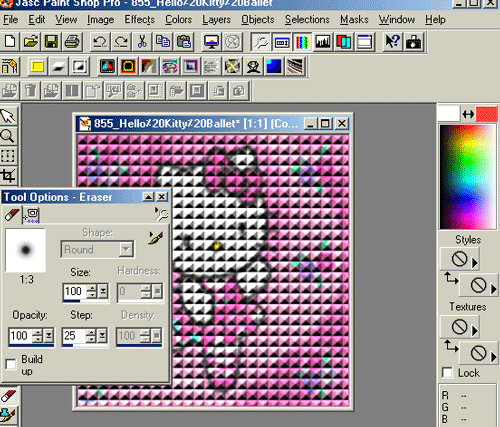Copy with the copy icon

click(x=163, y=42)
